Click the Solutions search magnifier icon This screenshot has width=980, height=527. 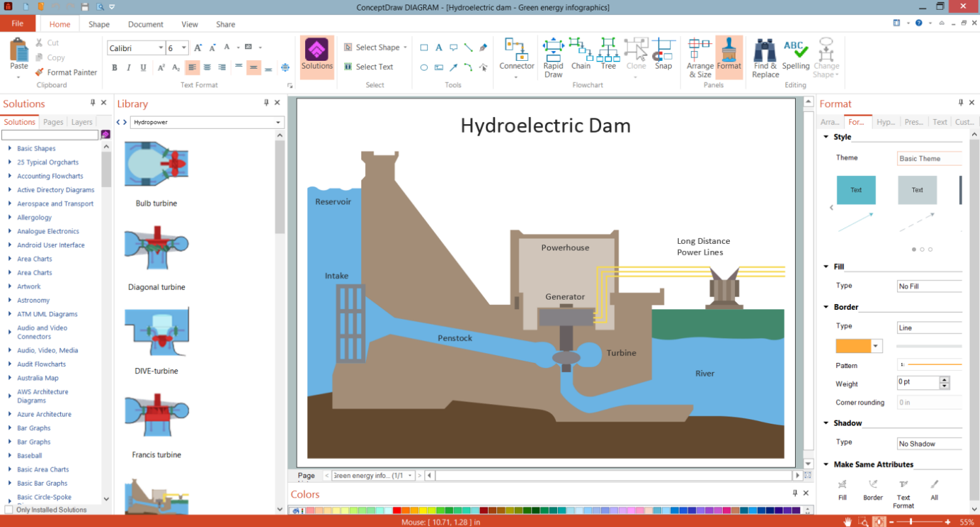pyautogui.click(x=106, y=135)
